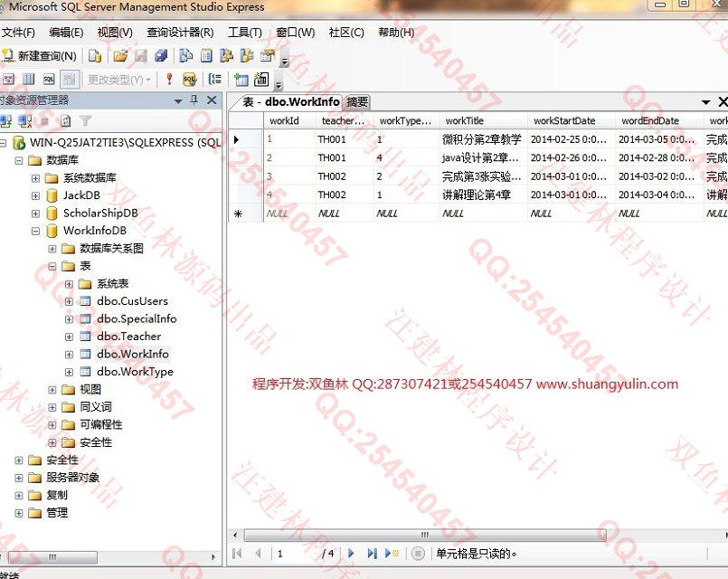Open the 文件(F) menu
The height and width of the screenshot is (579, 728).
[18, 32]
